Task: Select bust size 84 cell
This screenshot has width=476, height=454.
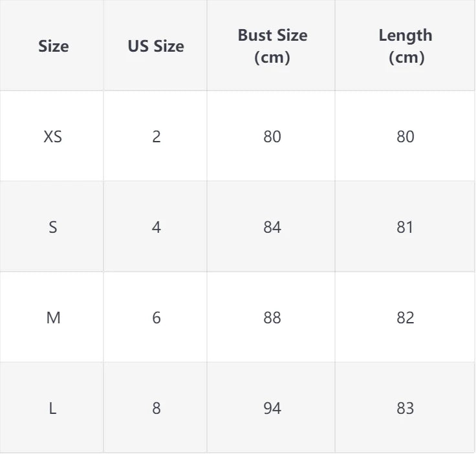Action: (x=272, y=227)
